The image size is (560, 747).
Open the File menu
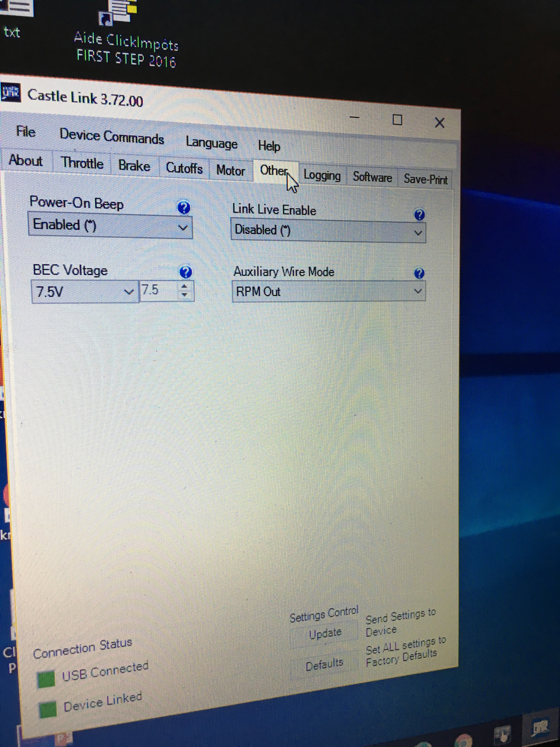point(26,131)
